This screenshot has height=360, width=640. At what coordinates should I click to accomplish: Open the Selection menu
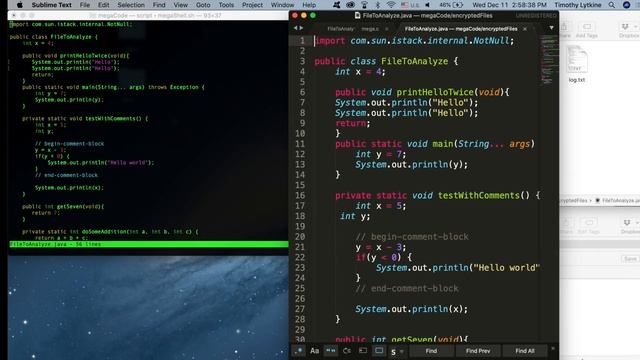coord(131,5)
